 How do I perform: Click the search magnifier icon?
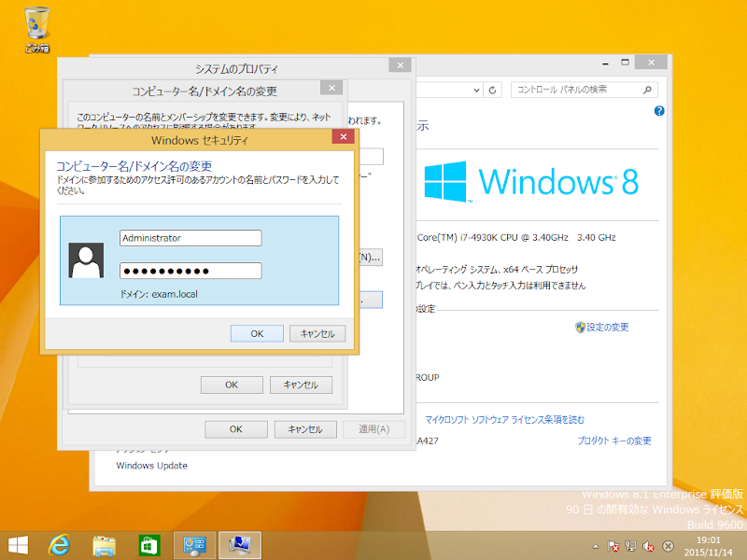[x=647, y=90]
